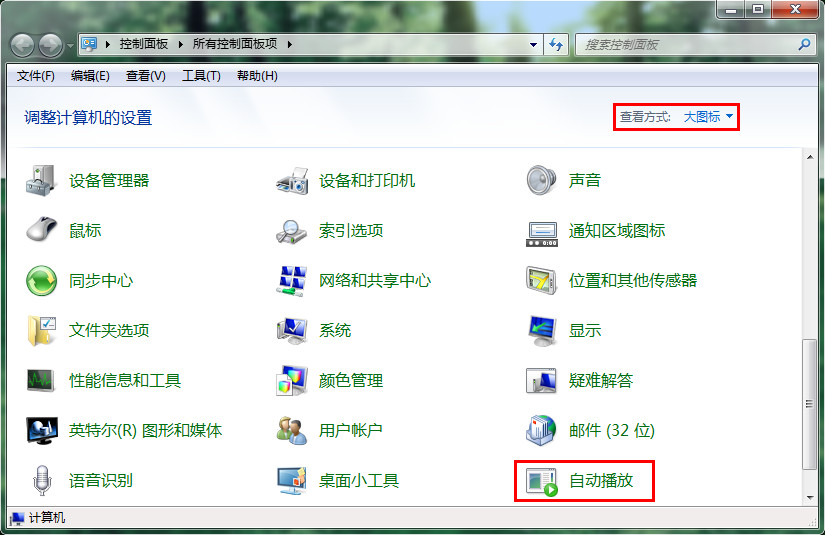Click the 设备和打印机 printer icon

click(x=291, y=181)
